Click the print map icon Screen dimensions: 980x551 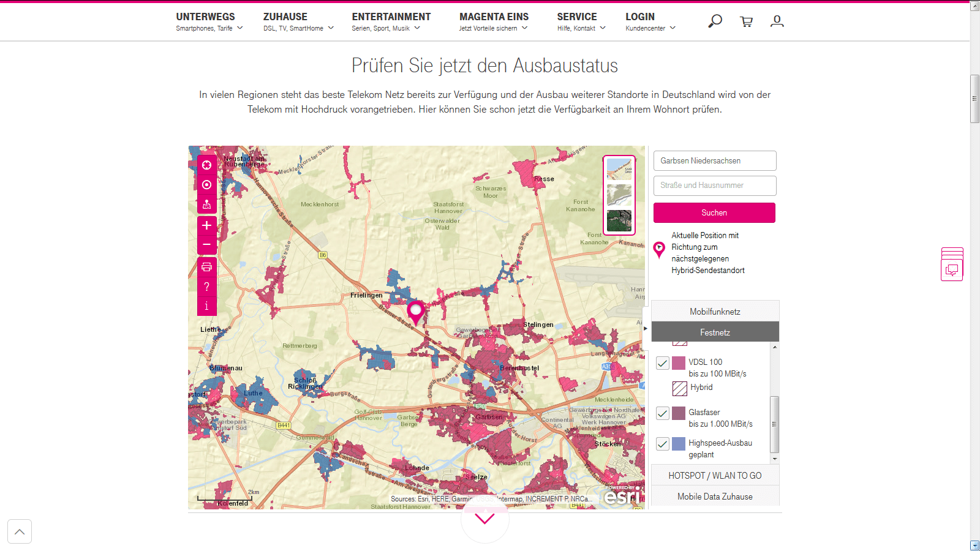(207, 267)
